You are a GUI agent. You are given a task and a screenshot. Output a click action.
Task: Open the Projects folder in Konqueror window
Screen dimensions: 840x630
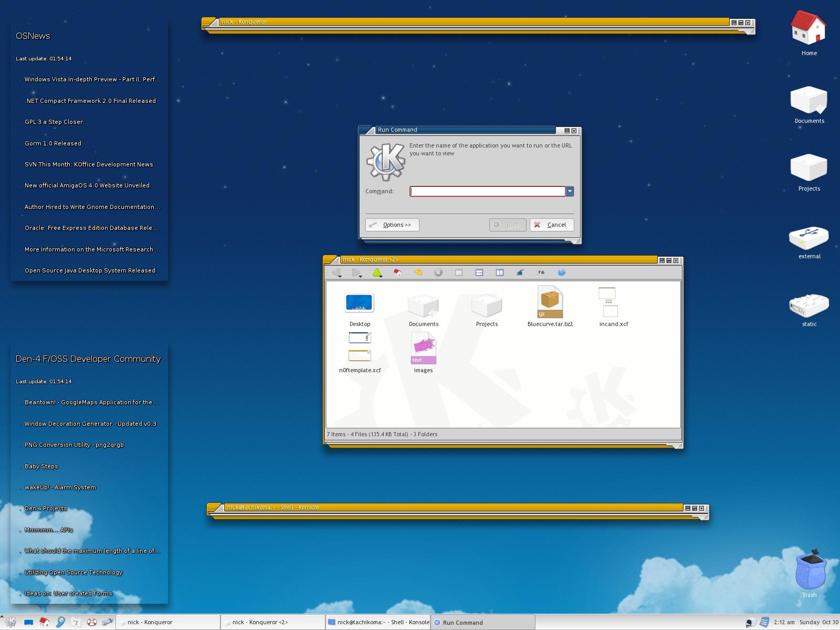pyautogui.click(x=487, y=310)
